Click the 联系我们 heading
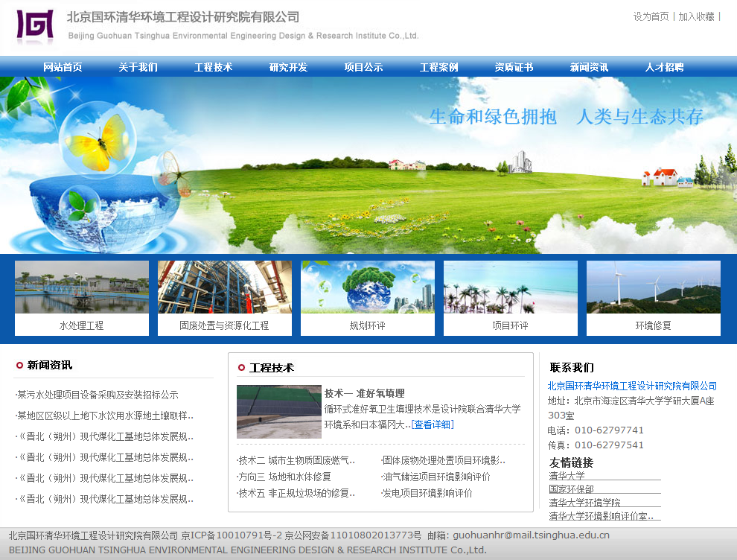Image resolution: width=737 pixels, height=560 pixels. tap(572, 368)
